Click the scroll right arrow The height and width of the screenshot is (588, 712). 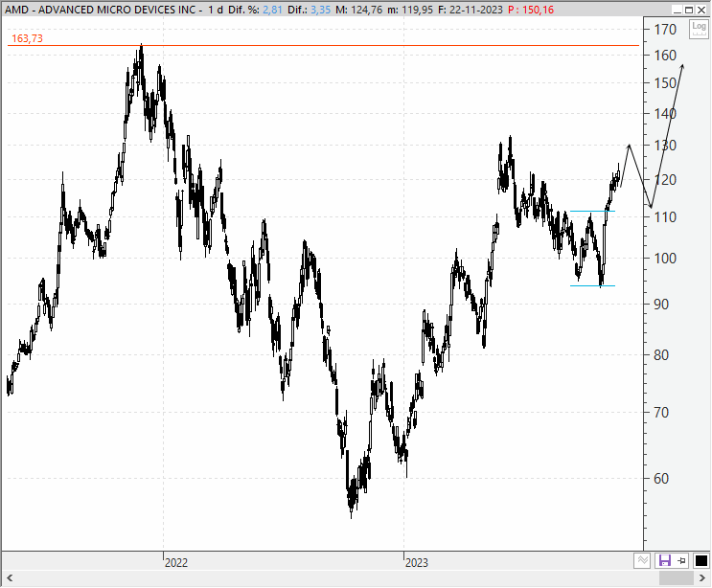(x=702, y=578)
